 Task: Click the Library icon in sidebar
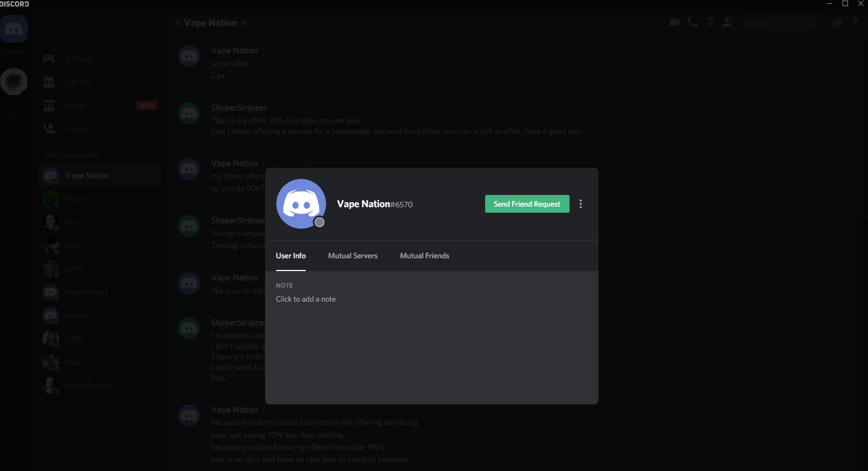coord(49,82)
